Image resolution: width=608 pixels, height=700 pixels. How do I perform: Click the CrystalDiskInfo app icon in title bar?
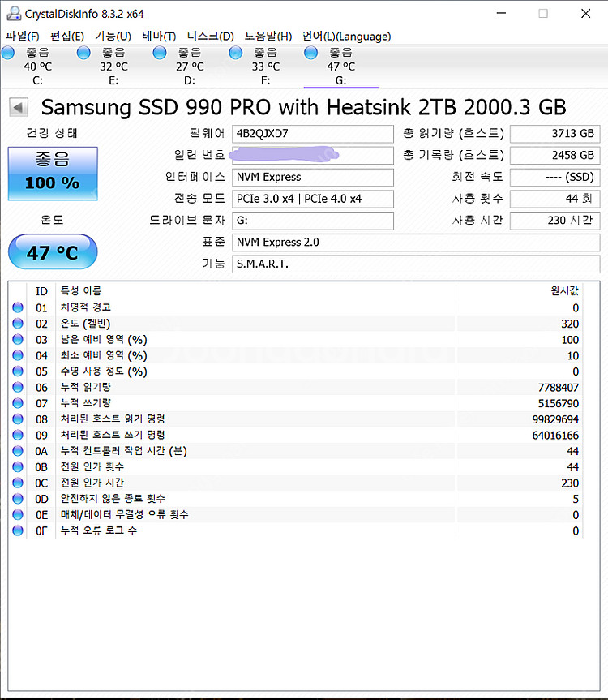click(14, 14)
